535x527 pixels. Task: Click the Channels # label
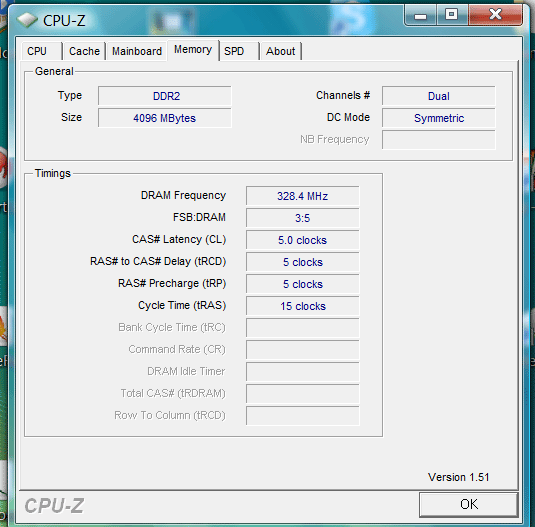(x=343, y=95)
